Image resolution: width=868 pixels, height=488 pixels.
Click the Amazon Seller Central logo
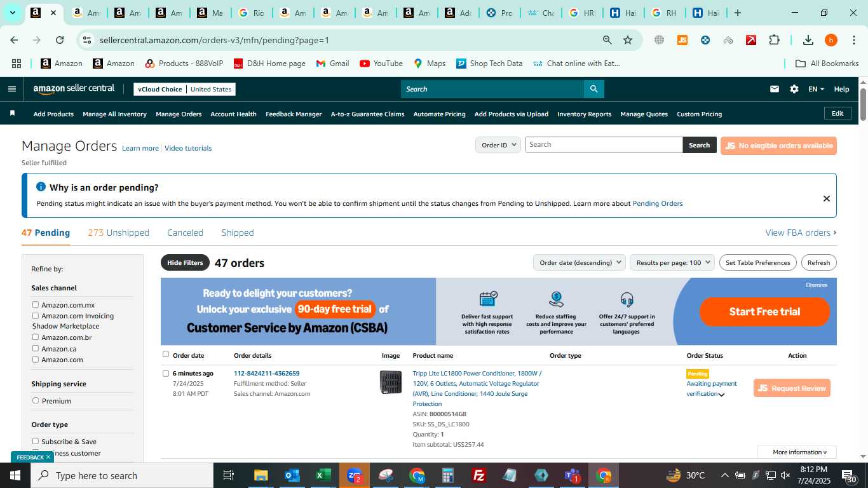tap(74, 89)
